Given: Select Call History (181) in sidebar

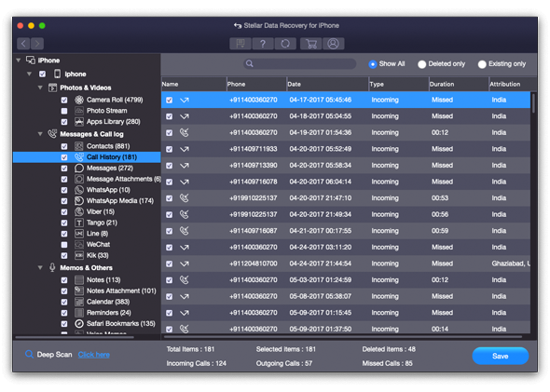Looking at the screenshot, I should pos(87,157).
